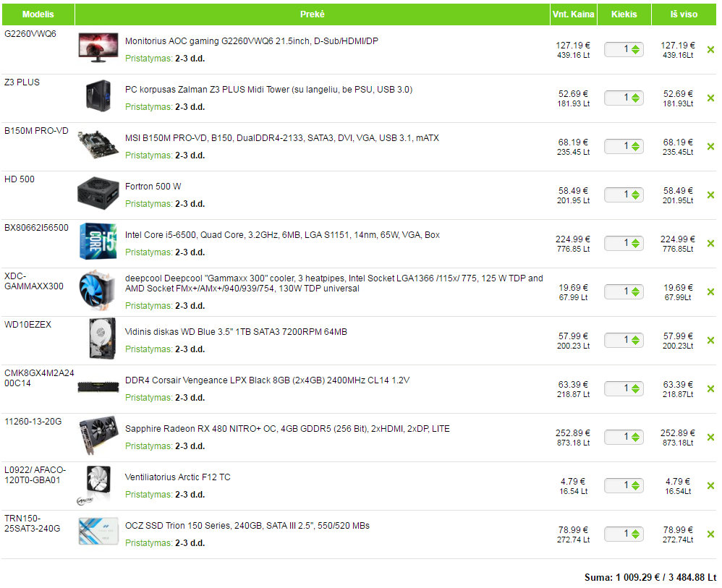The image size is (722, 588).
Task: Open Vidinis diskas WD Blue product link
Action: pos(236,332)
